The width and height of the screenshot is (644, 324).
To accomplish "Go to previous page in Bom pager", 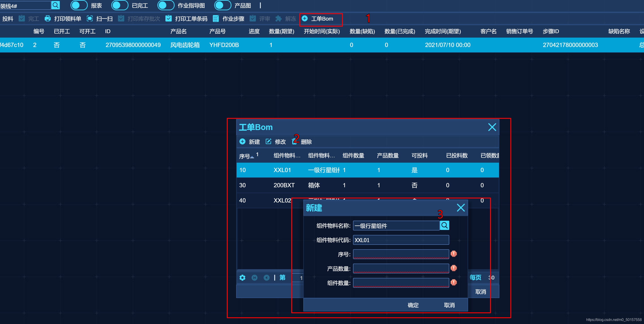I will [267, 278].
